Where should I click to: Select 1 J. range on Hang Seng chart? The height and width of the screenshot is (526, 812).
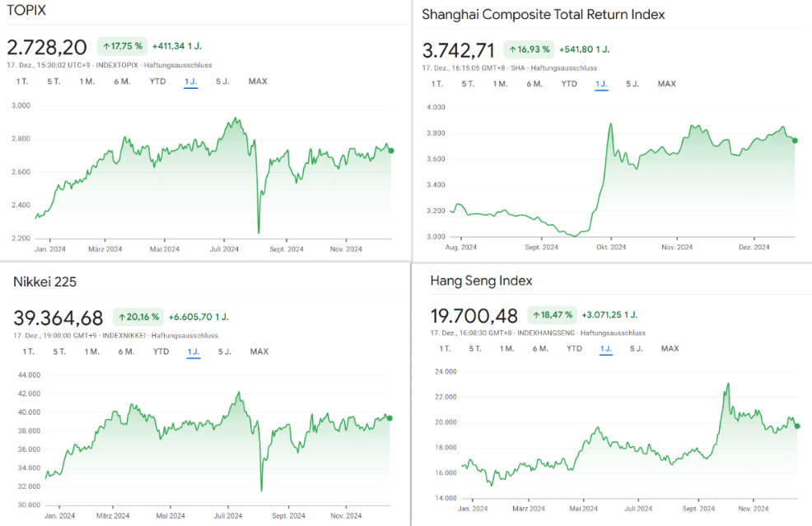click(x=606, y=348)
